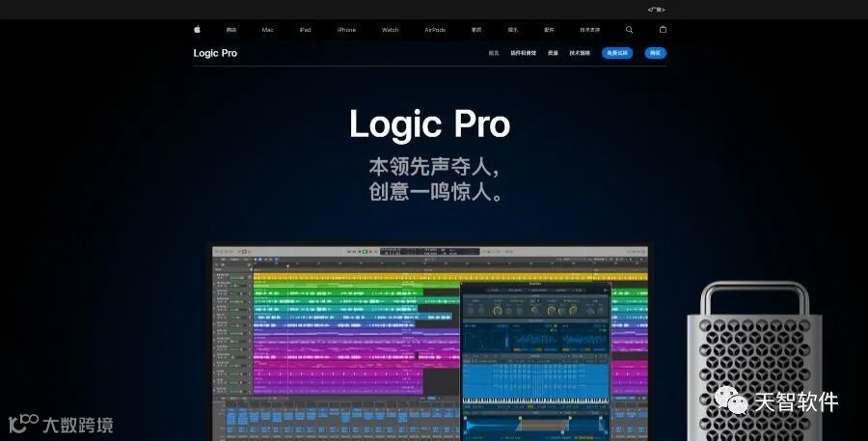This screenshot has height=441, width=868.
Task: Click the Apple logo in navigation bar
Action: 197,29
